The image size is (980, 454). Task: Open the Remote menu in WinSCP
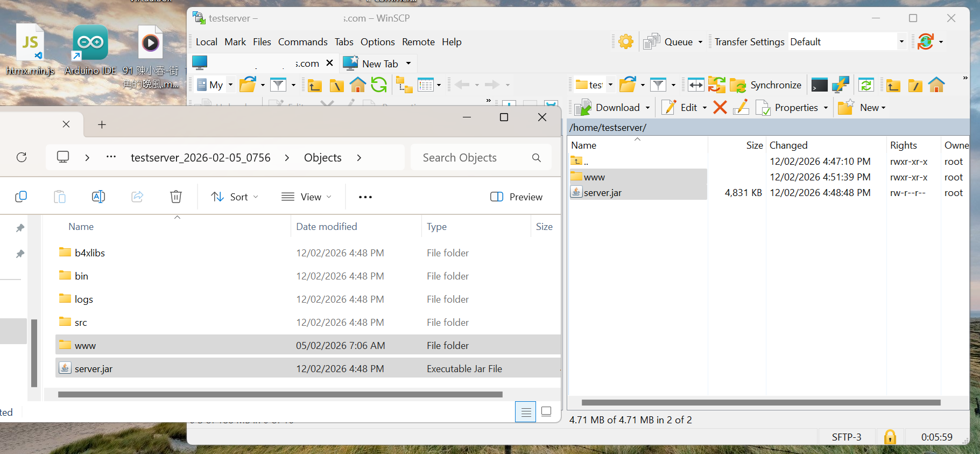418,42
